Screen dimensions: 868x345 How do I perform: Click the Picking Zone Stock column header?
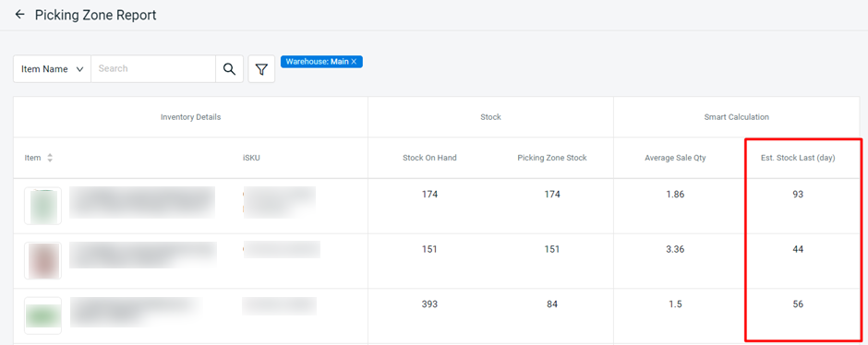click(552, 158)
